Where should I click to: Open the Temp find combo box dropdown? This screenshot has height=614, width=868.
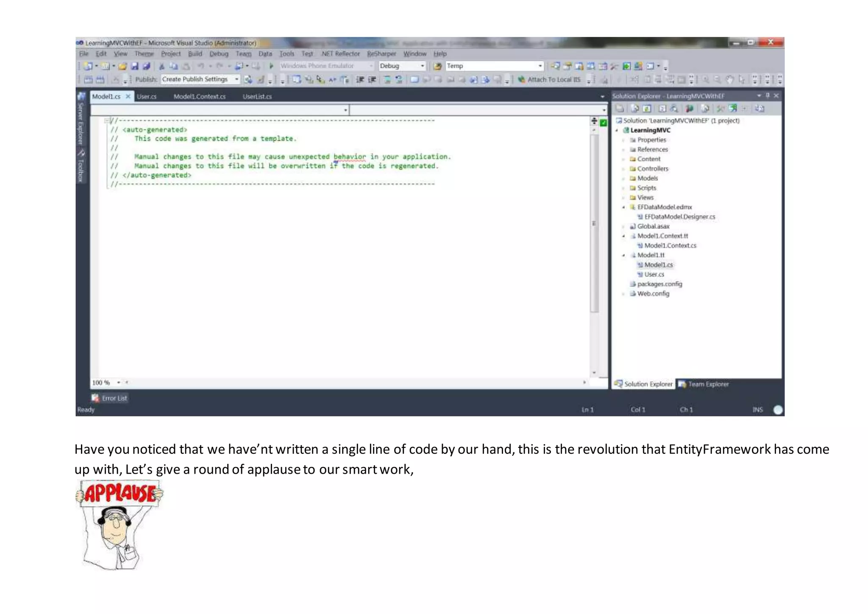click(x=540, y=66)
